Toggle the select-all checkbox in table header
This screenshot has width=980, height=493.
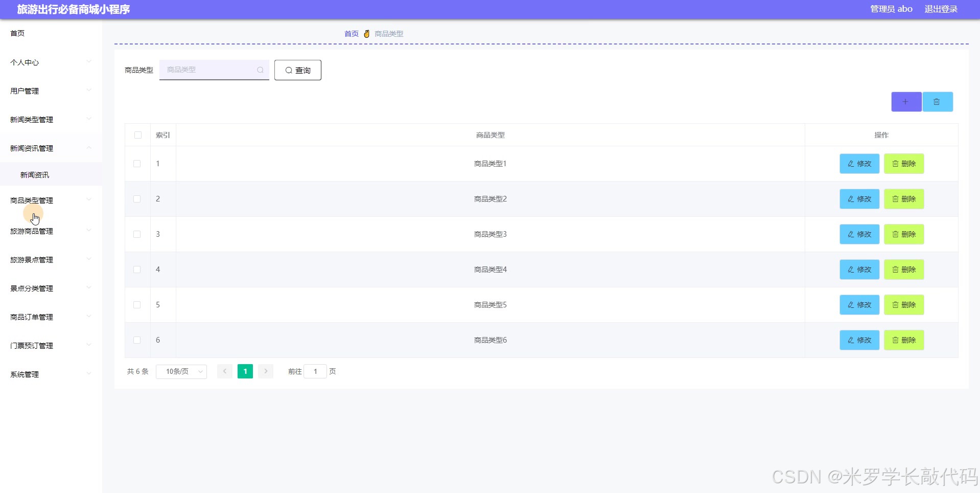point(138,135)
